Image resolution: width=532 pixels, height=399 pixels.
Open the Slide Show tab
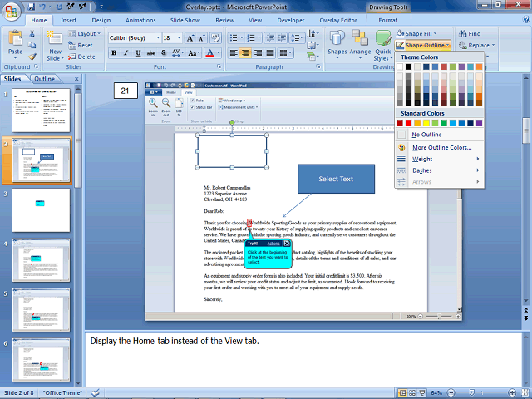[185, 20]
